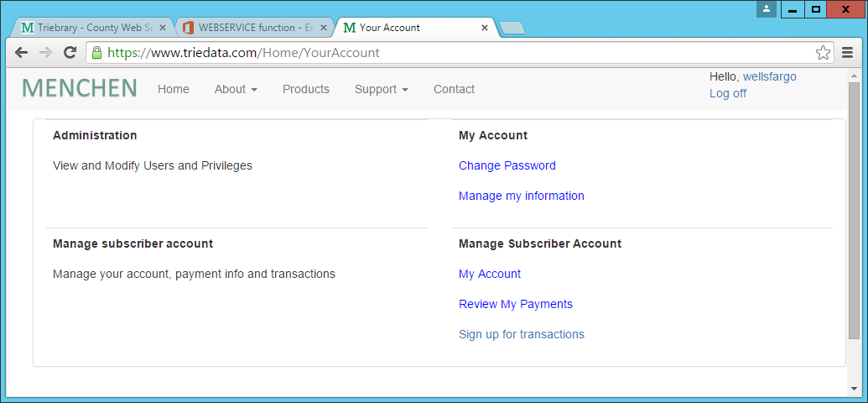Click the URL address bar field
Viewport: 868px width, 403px height.
point(453,53)
